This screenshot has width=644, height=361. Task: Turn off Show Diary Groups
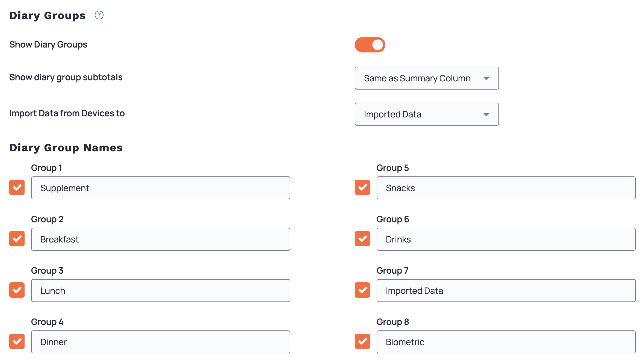(x=370, y=45)
